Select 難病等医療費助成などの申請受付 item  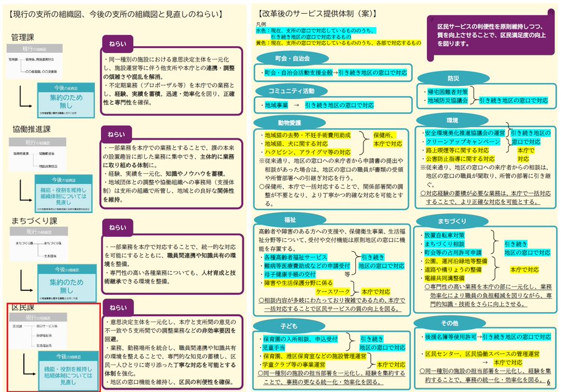click(x=307, y=265)
